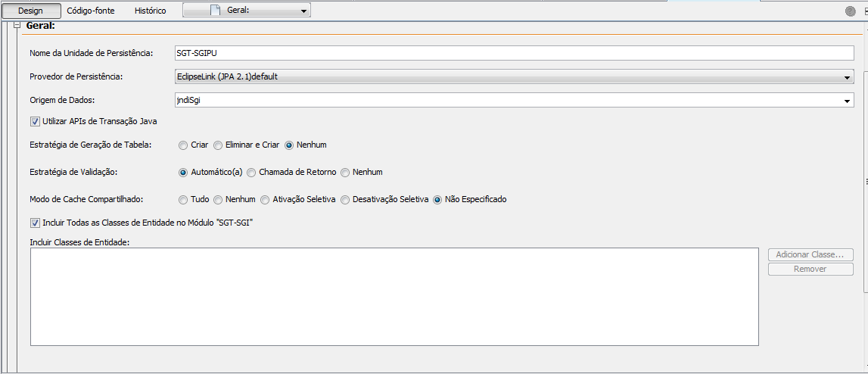The height and width of the screenshot is (374, 868).
Task: Click the help icon at top right
Action: (x=851, y=11)
